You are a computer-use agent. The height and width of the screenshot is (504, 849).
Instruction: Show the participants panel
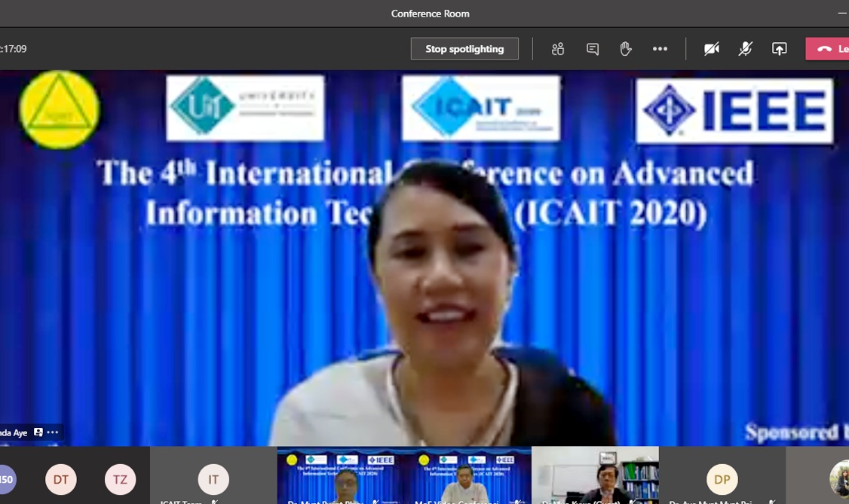click(558, 49)
